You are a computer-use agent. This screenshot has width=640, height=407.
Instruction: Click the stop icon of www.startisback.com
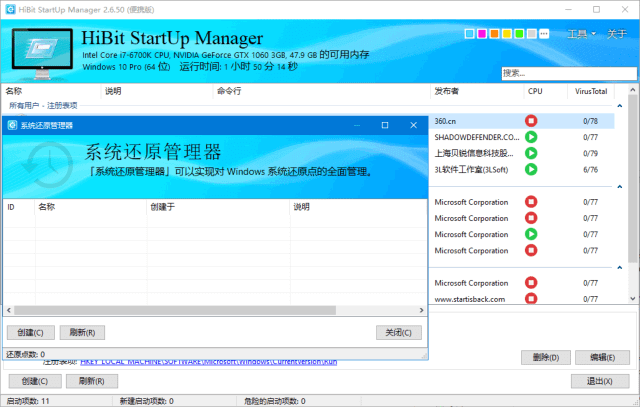pyautogui.click(x=531, y=298)
